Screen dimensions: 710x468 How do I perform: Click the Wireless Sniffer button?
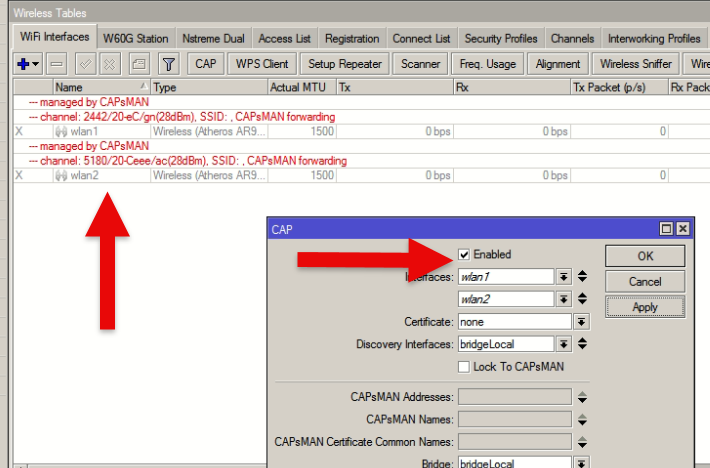(636, 64)
